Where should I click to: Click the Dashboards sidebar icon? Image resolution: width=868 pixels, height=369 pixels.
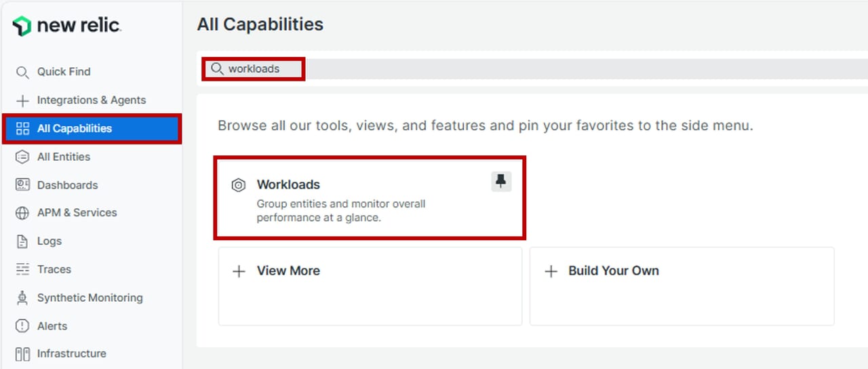click(22, 185)
